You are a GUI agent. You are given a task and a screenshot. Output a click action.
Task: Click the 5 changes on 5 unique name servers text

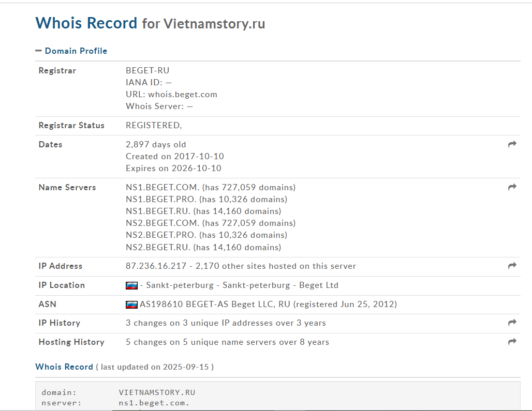click(x=227, y=342)
